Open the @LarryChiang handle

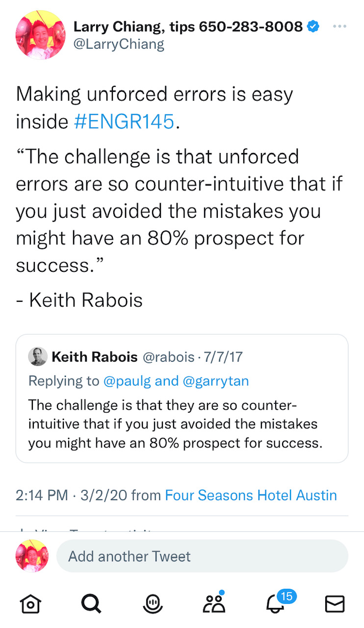coord(119,45)
